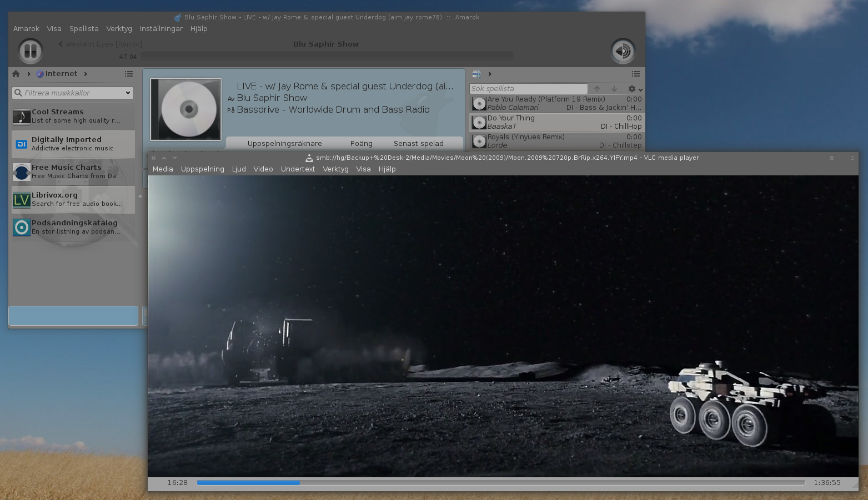This screenshot has height=500, width=868.
Task: Click the Amarok volume speaker button
Action: point(623,51)
